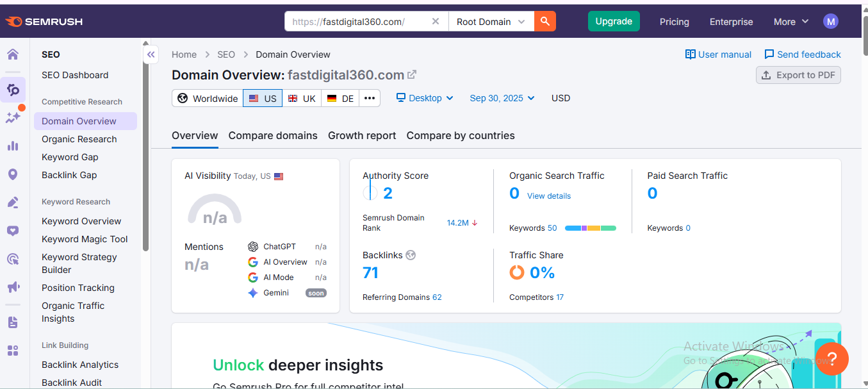Click the colored keyword positions distribution bar

[x=592, y=228]
